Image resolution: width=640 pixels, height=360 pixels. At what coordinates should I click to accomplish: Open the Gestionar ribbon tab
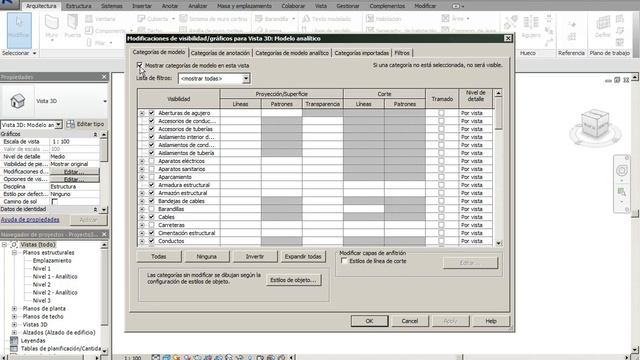[348, 6]
